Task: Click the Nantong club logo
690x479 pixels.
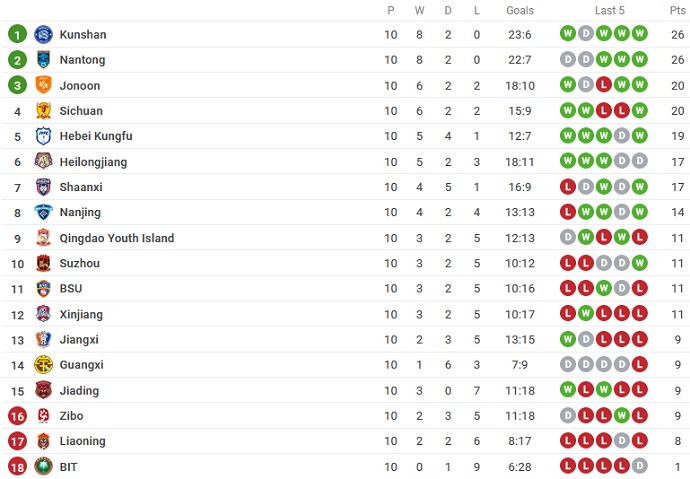Action: click(x=43, y=60)
